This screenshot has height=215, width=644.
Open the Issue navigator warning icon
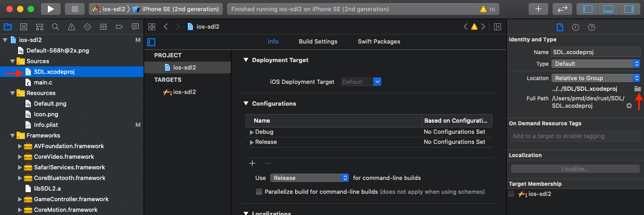pyautogui.click(x=71, y=27)
